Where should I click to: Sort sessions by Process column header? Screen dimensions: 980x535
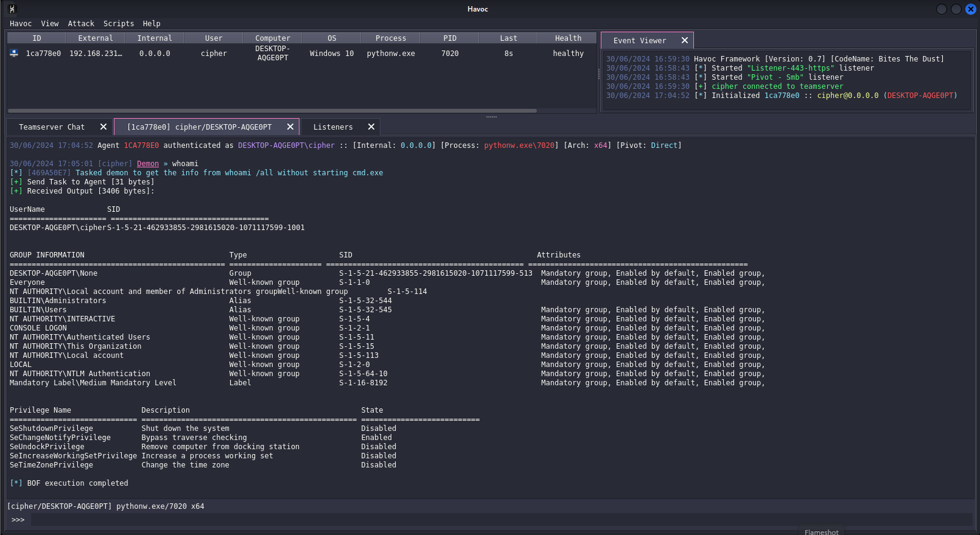click(391, 38)
